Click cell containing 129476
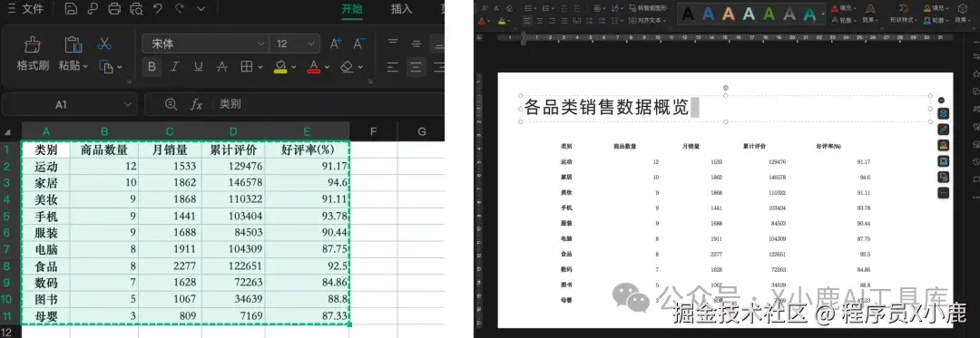 [233, 167]
